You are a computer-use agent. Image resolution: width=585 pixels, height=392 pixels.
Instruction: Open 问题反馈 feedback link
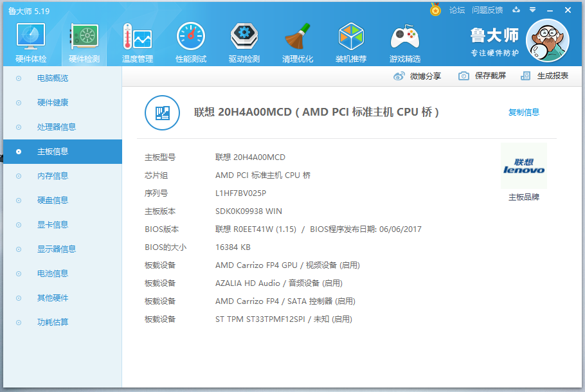(x=487, y=10)
